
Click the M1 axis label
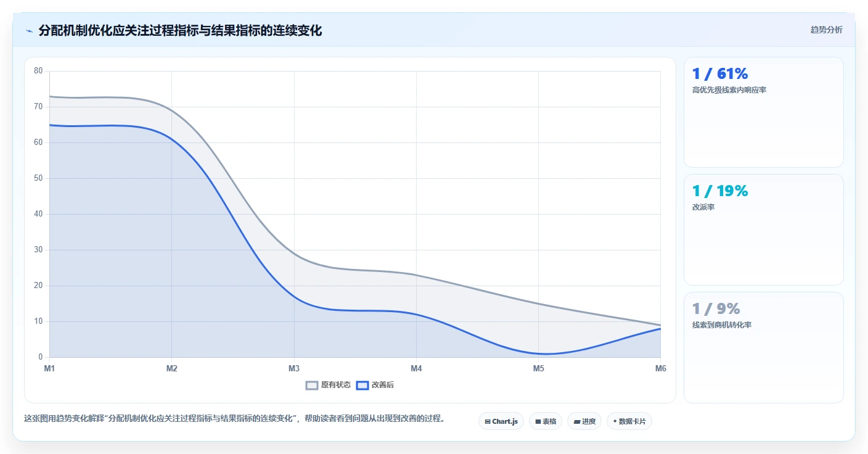tap(49, 368)
